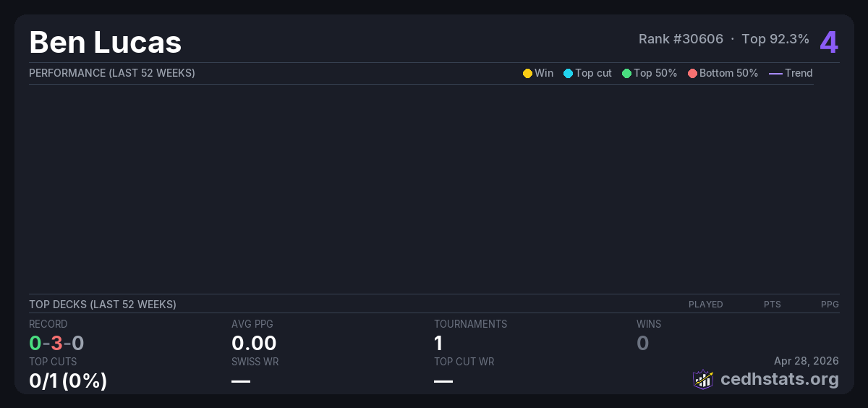Sort by the PTS column header
This screenshot has width=868, height=408.
772,305
